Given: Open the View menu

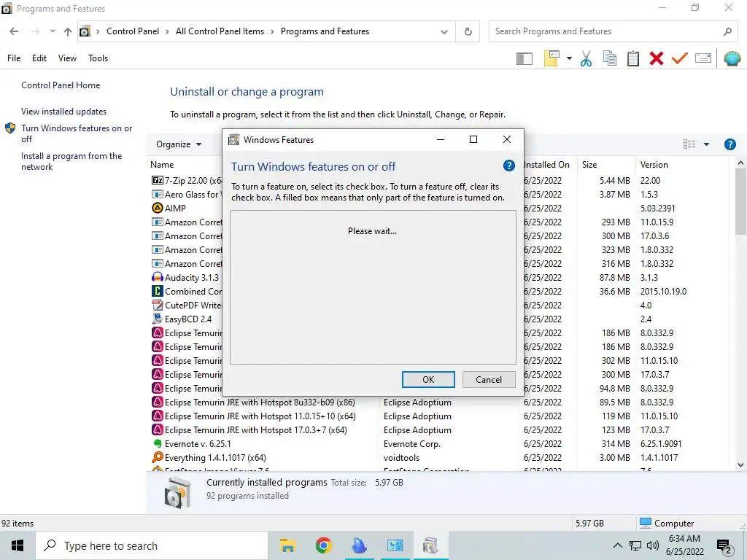Looking at the screenshot, I should (67, 58).
